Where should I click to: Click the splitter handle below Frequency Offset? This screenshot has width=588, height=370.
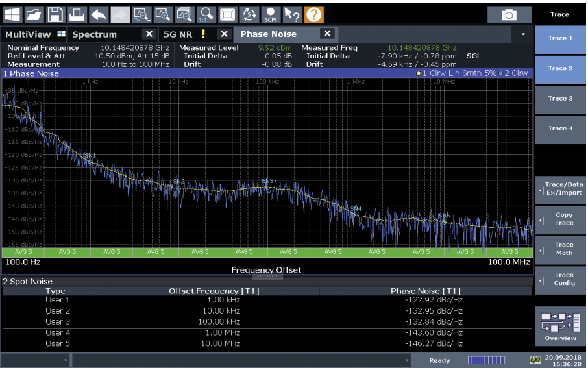pos(267,275)
